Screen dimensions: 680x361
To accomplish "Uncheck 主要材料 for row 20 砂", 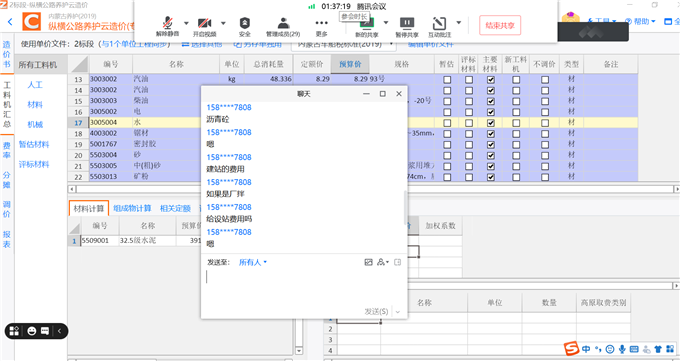I will (x=490, y=156).
